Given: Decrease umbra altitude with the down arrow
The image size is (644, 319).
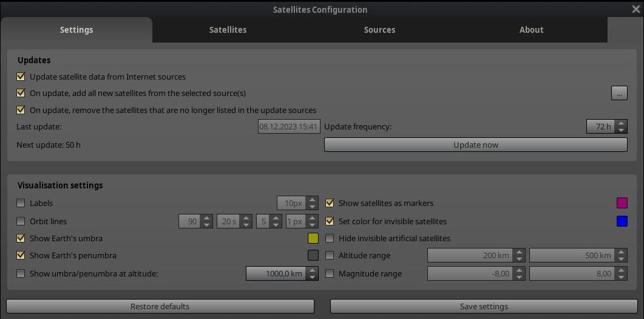Looking at the screenshot, I should click(x=312, y=277).
